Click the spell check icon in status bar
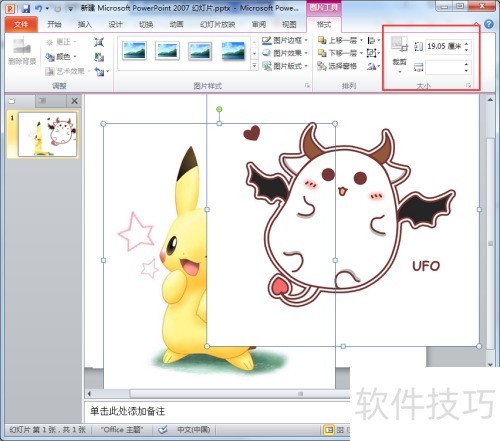 click(162, 430)
